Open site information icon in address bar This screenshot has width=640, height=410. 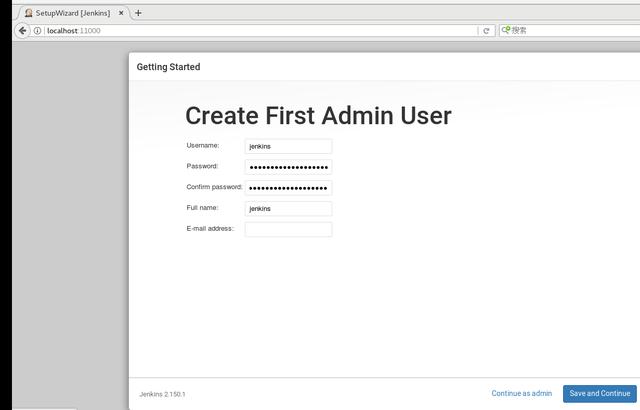(37, 31)
